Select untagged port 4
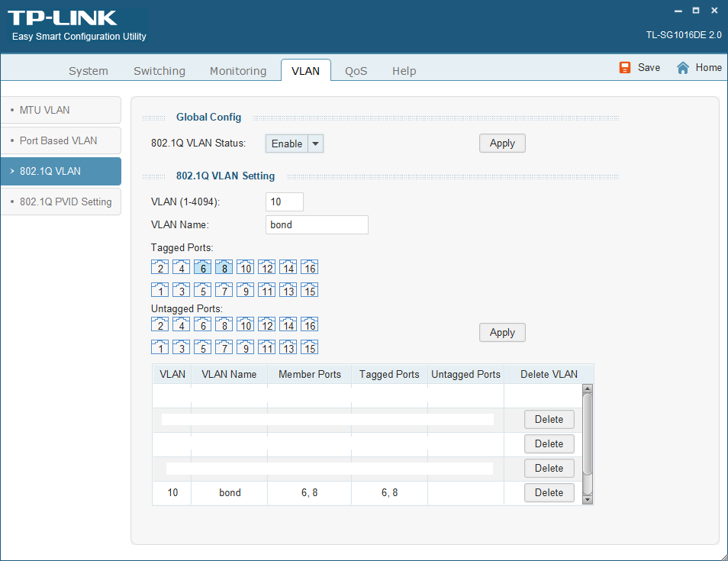Image resolution: width=728 pixels, height=561 pixels. pyautogui.click(x=181, y=324)
